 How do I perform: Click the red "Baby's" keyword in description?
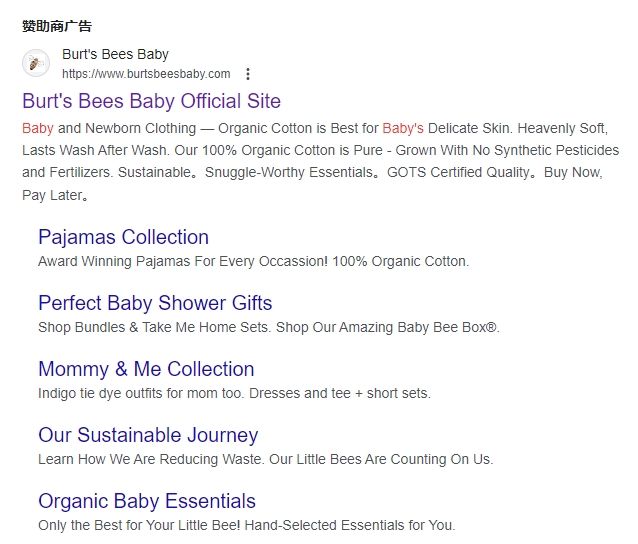click(403, 129)
